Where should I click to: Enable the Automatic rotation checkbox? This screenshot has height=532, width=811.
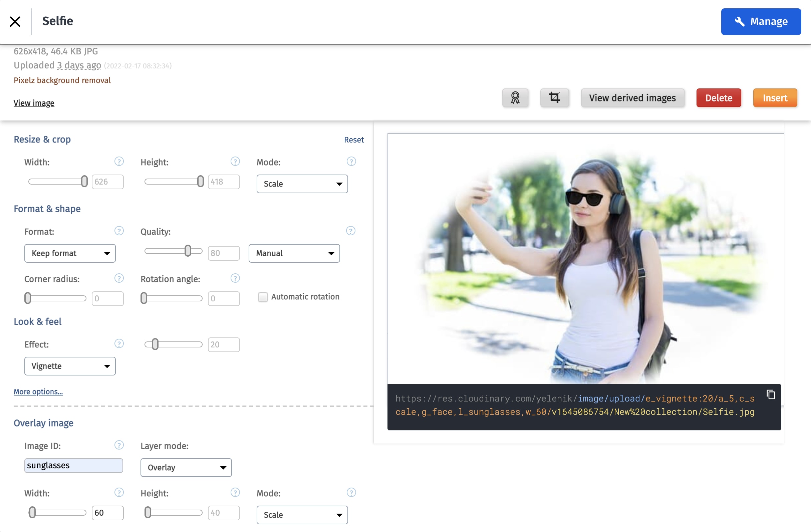pyautogui.click(x=263, y=297)
